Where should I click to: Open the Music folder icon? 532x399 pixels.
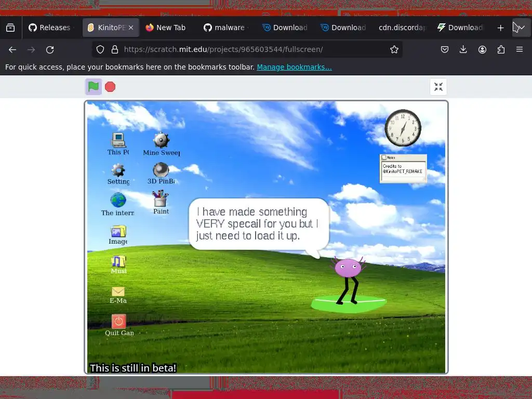(118, 264)
